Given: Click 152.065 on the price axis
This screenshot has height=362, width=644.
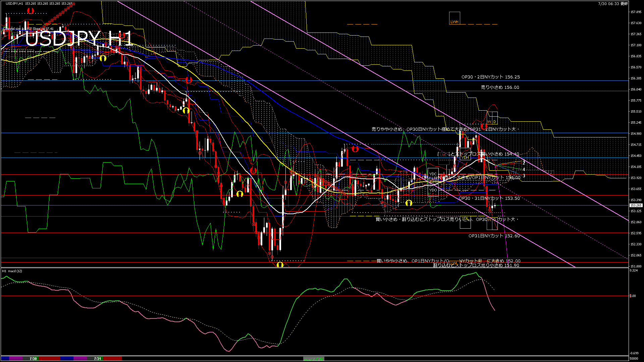Looking at the screenshot, I should 636,255.
